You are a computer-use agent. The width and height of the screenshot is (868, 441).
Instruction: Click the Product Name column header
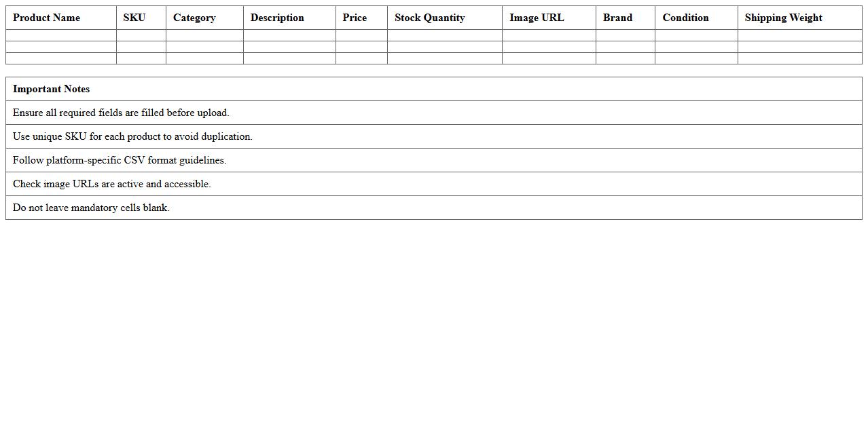coord(46,18)
